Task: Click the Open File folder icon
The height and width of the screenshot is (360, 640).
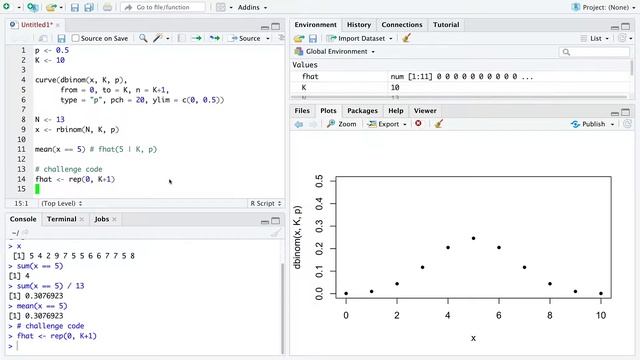Action: (x=51, y=7)
